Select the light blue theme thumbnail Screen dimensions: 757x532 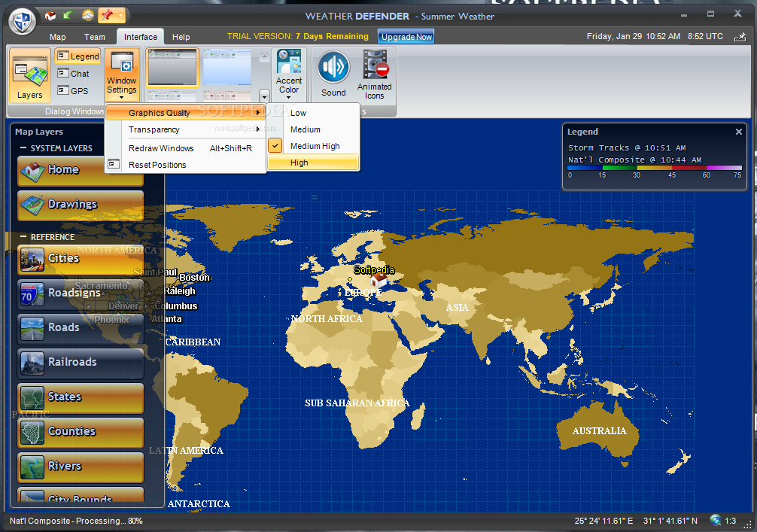(x=227, y=67)
